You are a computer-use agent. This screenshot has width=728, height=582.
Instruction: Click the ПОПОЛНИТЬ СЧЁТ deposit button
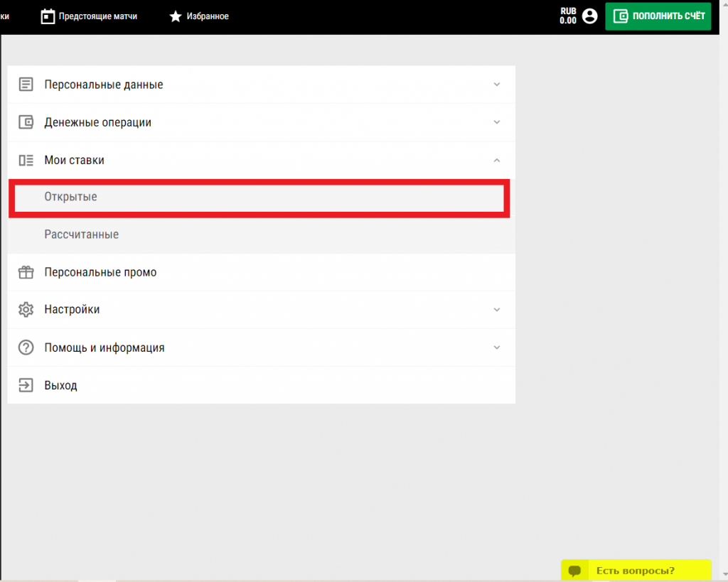pos(658,16)
